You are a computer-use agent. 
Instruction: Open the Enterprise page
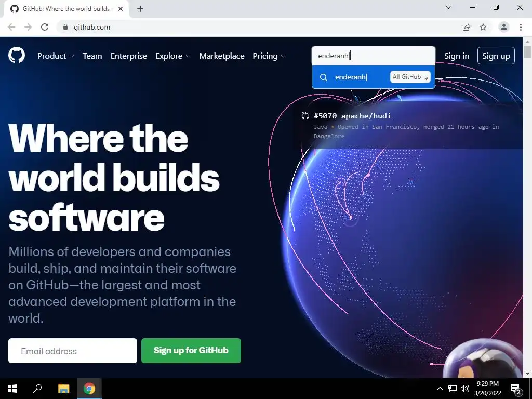[129, 56]
